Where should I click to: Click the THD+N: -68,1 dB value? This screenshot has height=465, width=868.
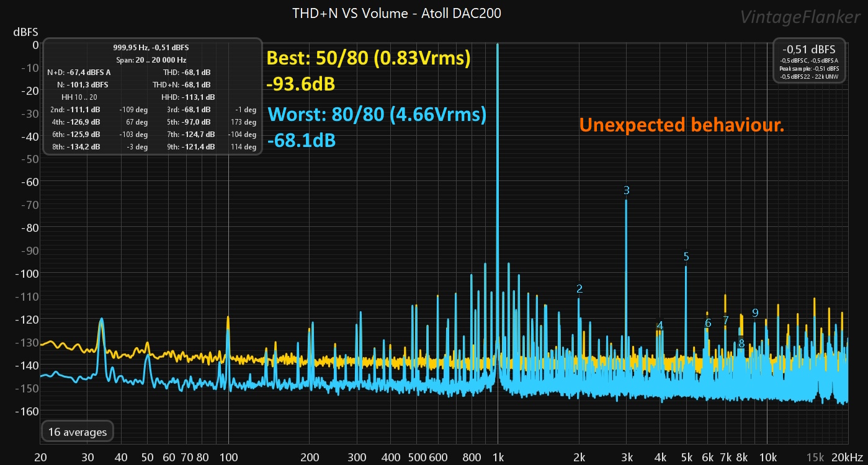pyautogui.click(x=182, y=84)
